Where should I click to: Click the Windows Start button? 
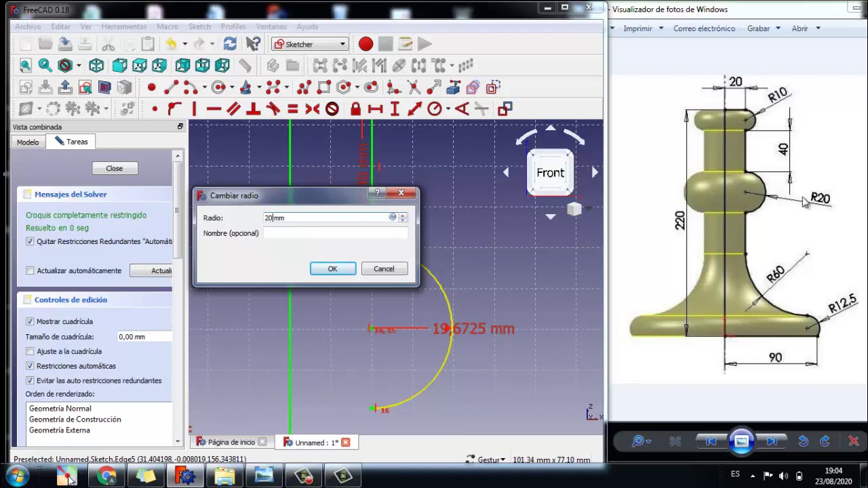point(17,476)
